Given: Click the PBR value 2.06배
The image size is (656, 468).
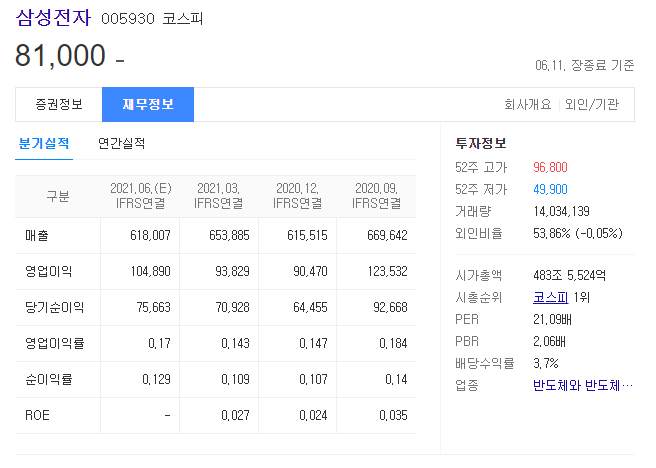Looking at the screenshot, I should [x=549, y=341].
